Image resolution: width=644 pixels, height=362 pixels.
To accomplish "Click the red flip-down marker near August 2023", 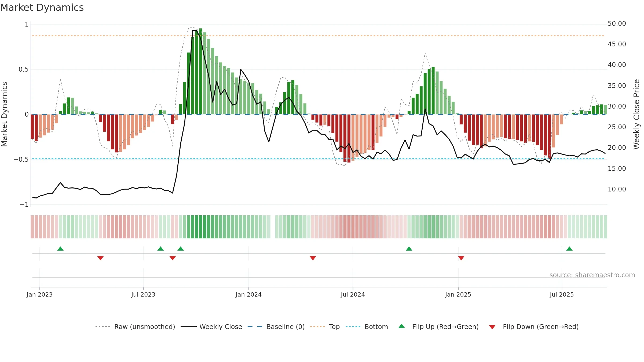I will tap(173, 258).
